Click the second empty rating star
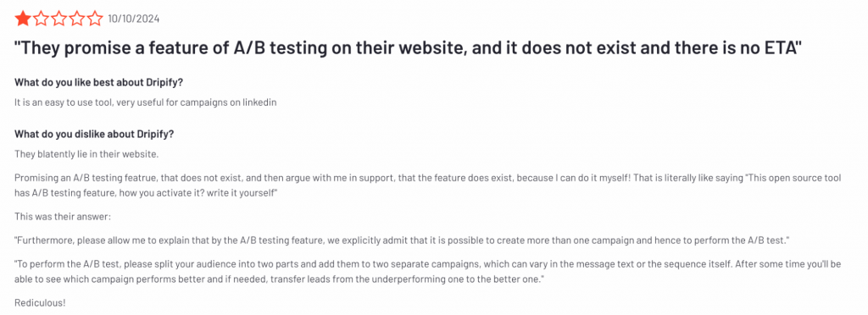Viewport: 868px width, 315px height. [x=42, y=19]
